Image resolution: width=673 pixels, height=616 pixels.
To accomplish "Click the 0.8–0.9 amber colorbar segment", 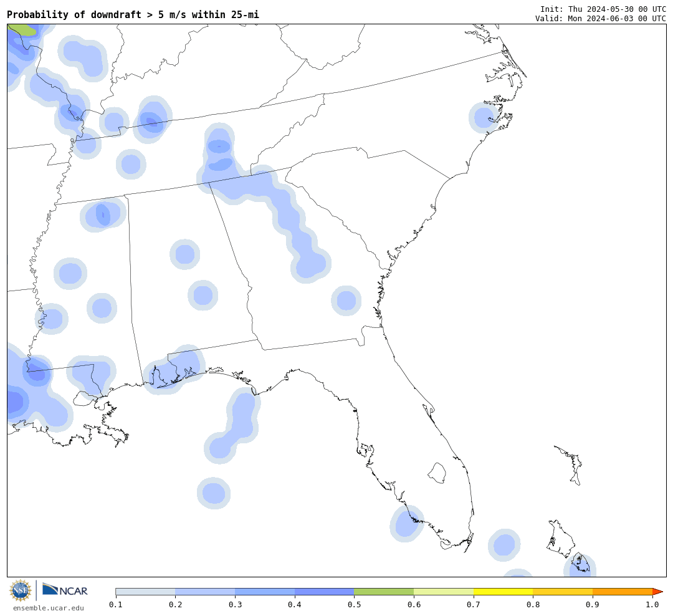I will (x=563, y=592).
